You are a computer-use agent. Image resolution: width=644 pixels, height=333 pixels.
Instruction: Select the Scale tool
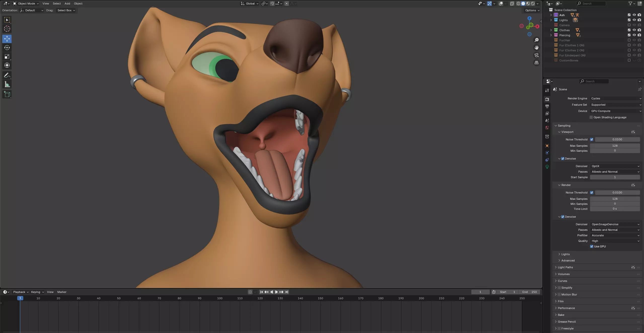pyautogui.click(x=7, y=56)
